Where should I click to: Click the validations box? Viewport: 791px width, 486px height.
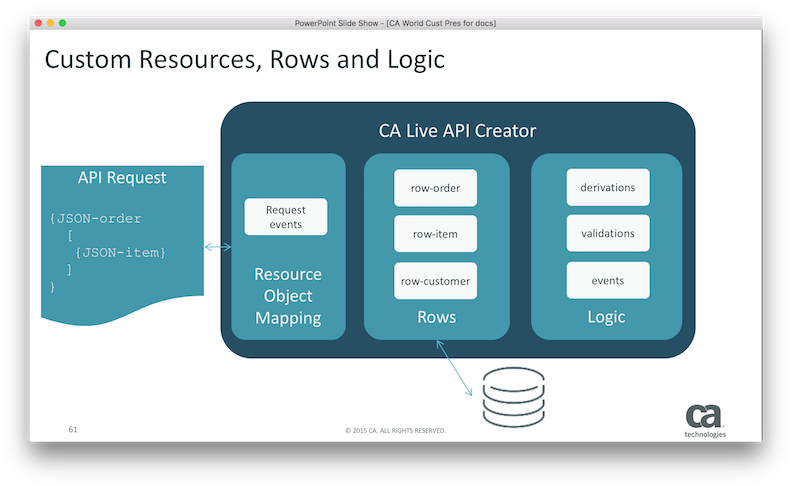tap(608, 233)
